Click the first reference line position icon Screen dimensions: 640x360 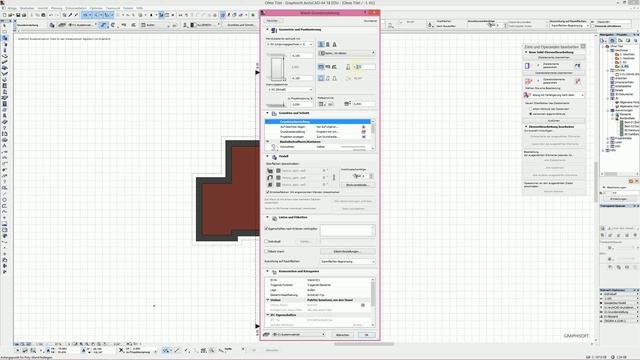click(322, 104)
